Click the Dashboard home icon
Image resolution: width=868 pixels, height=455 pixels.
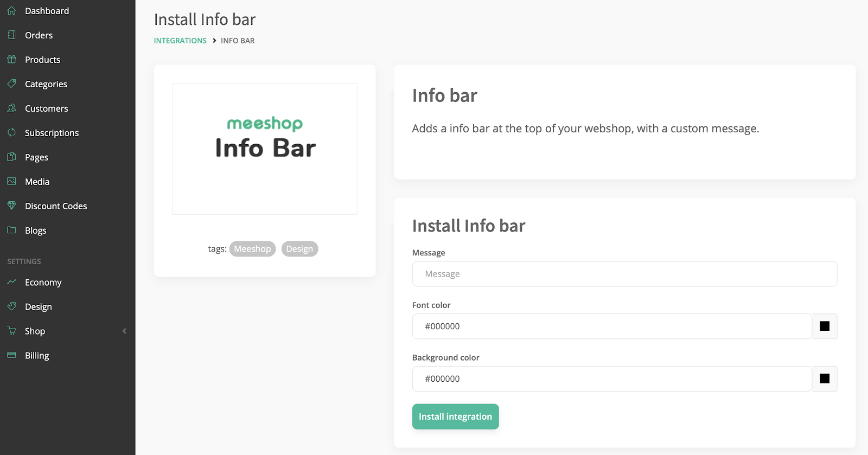(11, 10)
